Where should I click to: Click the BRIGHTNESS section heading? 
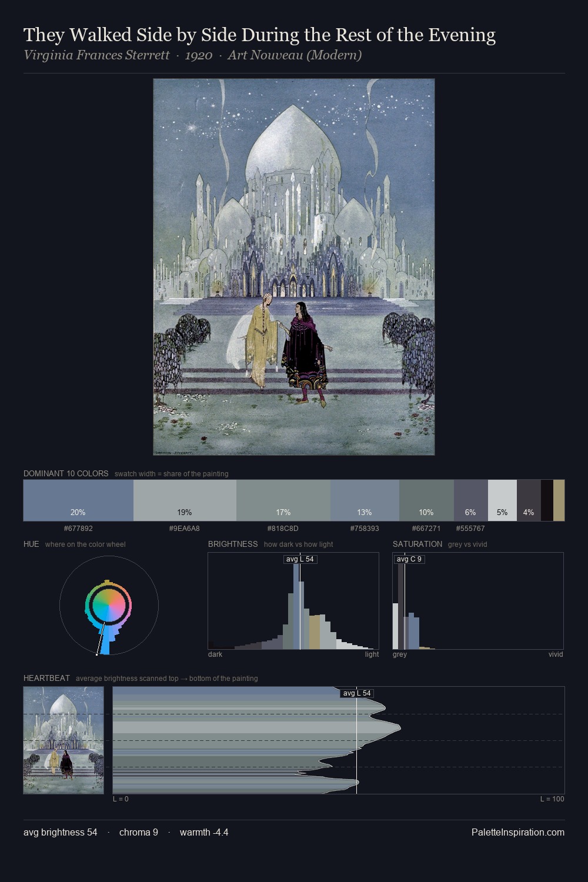233,544
